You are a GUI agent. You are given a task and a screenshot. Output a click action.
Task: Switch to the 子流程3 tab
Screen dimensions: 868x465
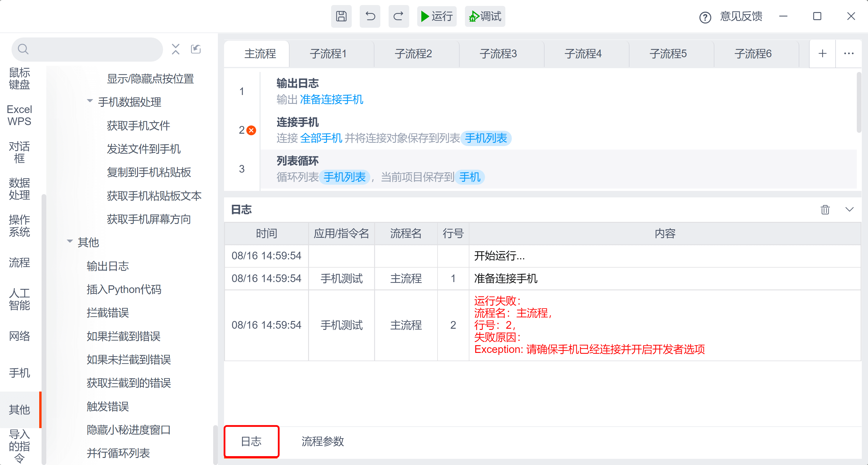pyautogui.click(x=498, y=54)
